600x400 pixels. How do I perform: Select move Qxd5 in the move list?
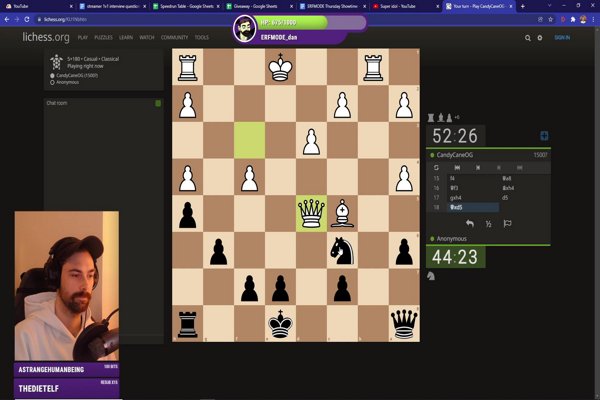tap(456, 208)
